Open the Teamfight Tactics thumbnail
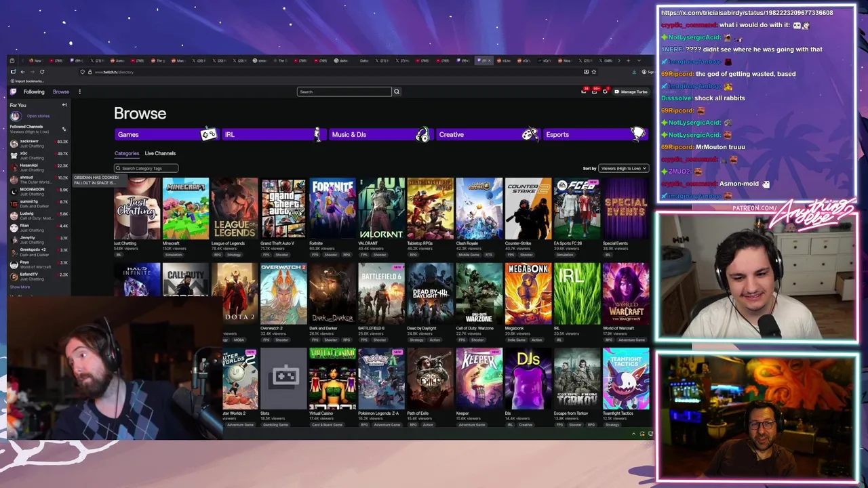Viewport: 868px width, 488px height. click(x=625, y=378)
